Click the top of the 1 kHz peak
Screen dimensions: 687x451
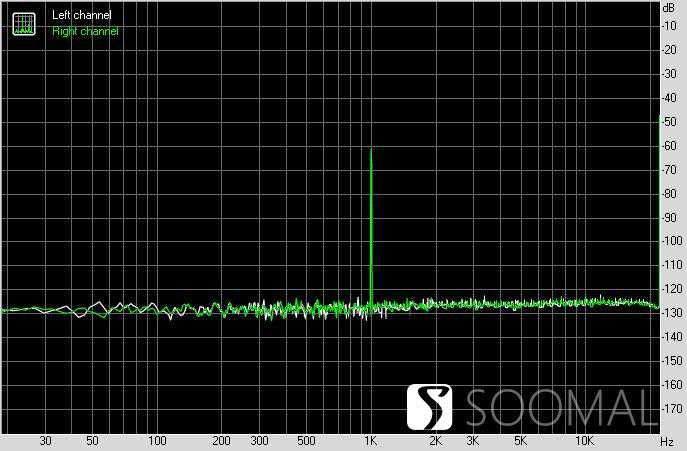click(x=371, y=150)
